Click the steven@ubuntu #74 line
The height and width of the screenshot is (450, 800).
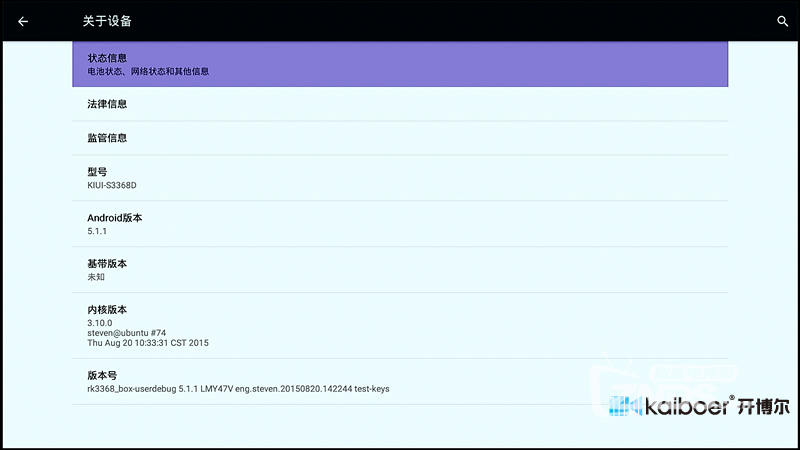126,333
